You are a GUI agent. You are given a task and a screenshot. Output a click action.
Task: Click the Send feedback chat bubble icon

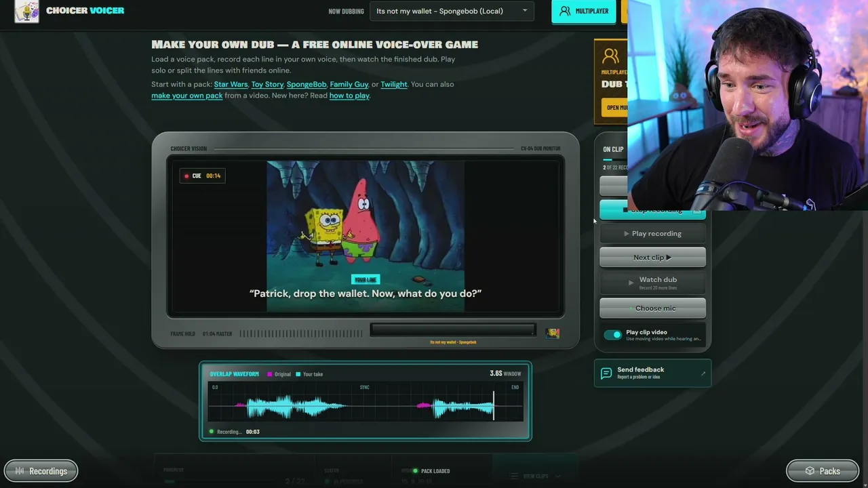pos(606,373)
